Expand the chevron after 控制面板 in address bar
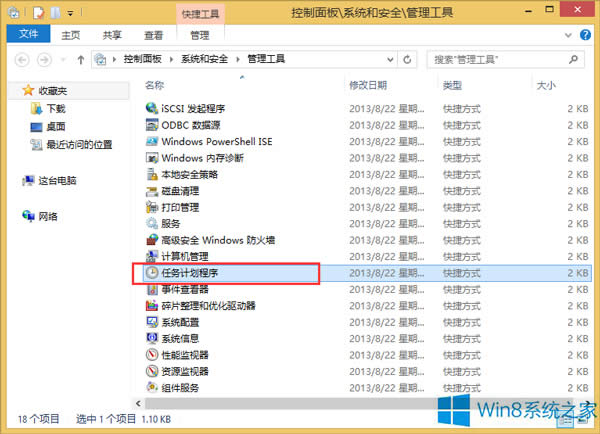Screen dimensions: 600x434 (x=171, y=59)
